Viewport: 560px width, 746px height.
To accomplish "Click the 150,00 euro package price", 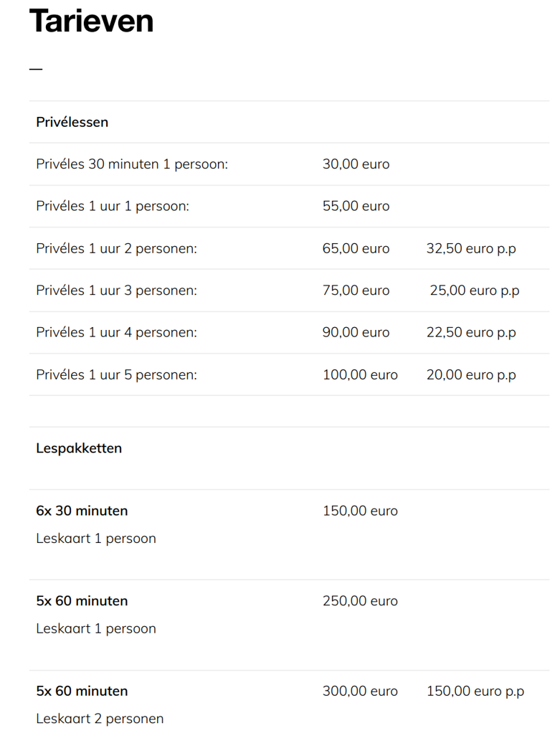I will tap(361, 511).
